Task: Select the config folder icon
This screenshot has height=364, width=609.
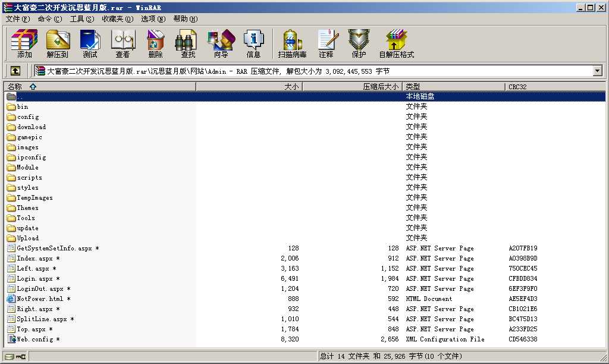Action: (11, 117)
